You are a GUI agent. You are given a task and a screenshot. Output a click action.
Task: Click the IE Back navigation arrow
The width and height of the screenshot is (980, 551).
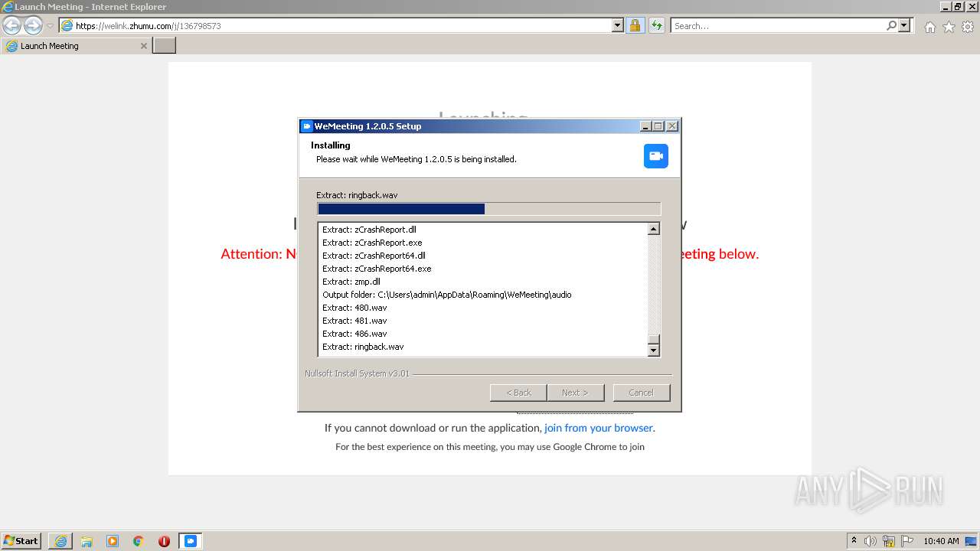[12, 25]
